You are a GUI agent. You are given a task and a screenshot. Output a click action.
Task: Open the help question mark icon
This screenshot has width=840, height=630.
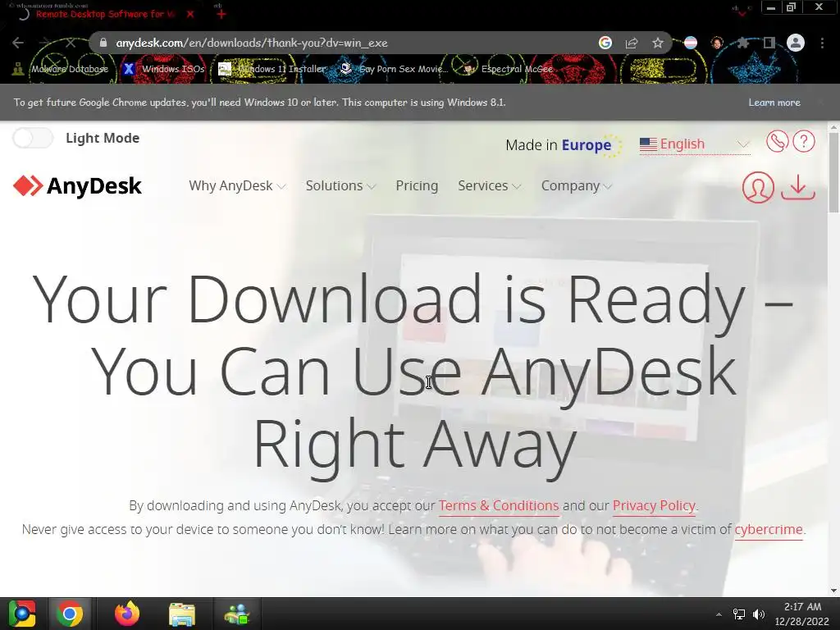(x=804, y=141)
